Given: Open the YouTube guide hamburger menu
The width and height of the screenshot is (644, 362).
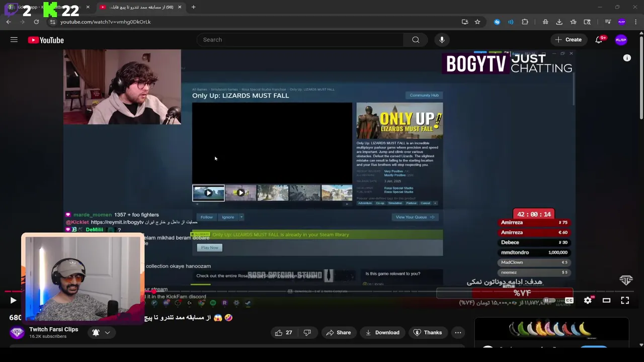Looking at the screenshot, I should click(x=14, y=40).
